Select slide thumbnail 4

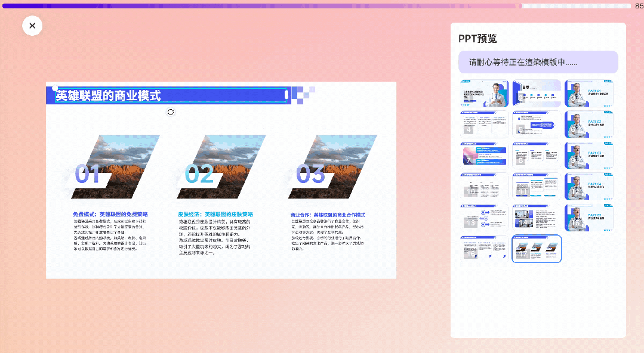[x=485, y=125]
